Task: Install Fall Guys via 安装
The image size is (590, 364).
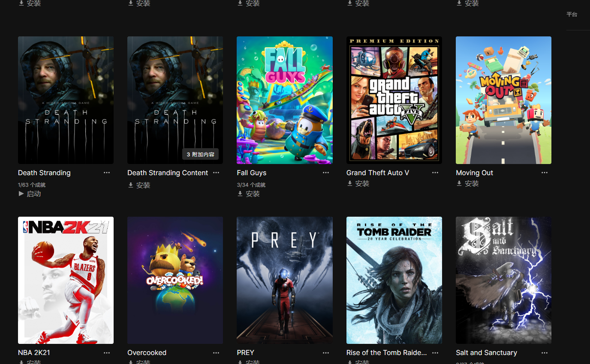Action: (x=248, y=194)
